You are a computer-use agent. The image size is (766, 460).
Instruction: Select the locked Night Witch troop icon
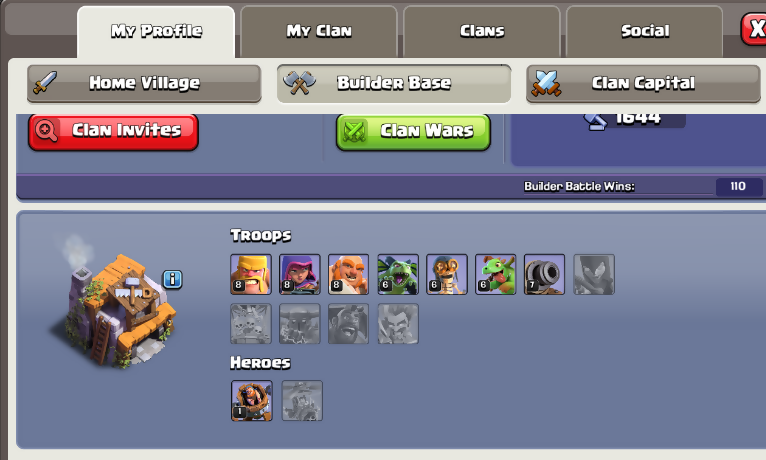point(594,274)
